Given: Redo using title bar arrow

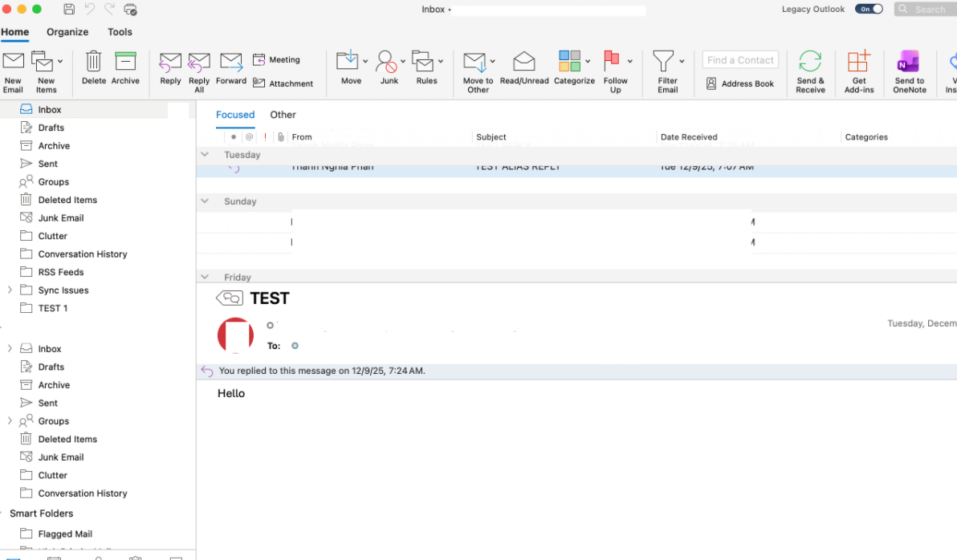Looking at the screenshot, I should (x=110, y=9).
